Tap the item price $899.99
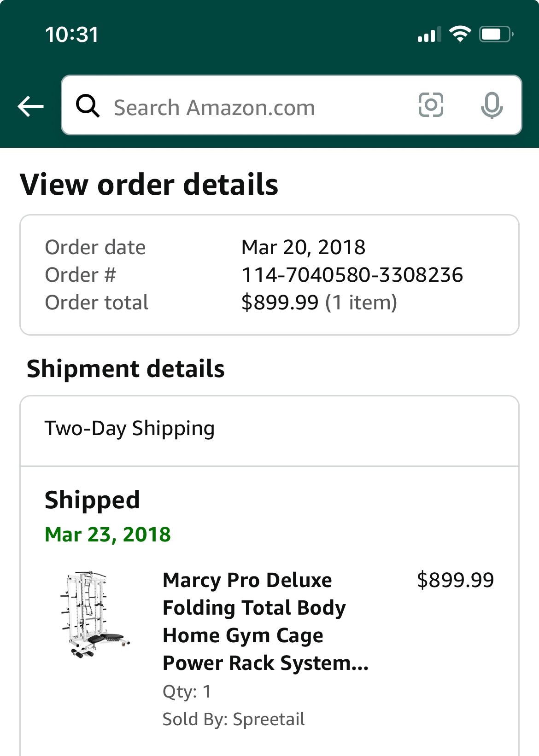This screenshot has height=756, width=539. click(x=455, y=580)
